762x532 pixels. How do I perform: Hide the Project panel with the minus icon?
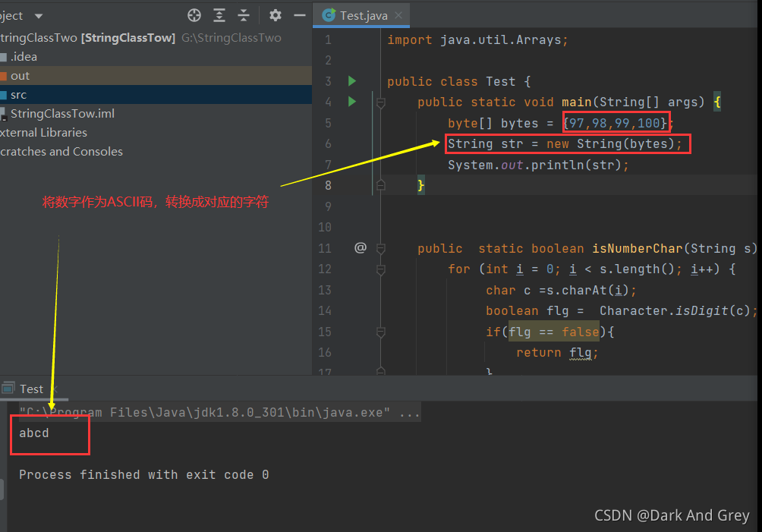(300, 15)
